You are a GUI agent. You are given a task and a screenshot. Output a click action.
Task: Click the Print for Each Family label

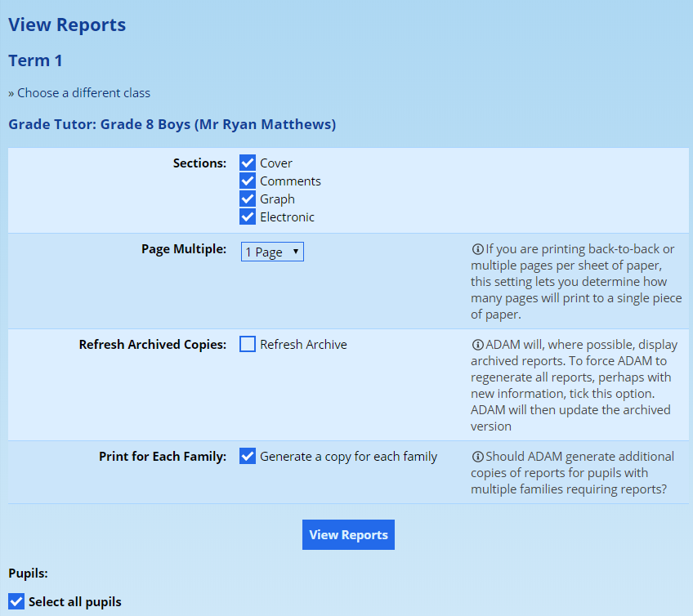point(163,457)
